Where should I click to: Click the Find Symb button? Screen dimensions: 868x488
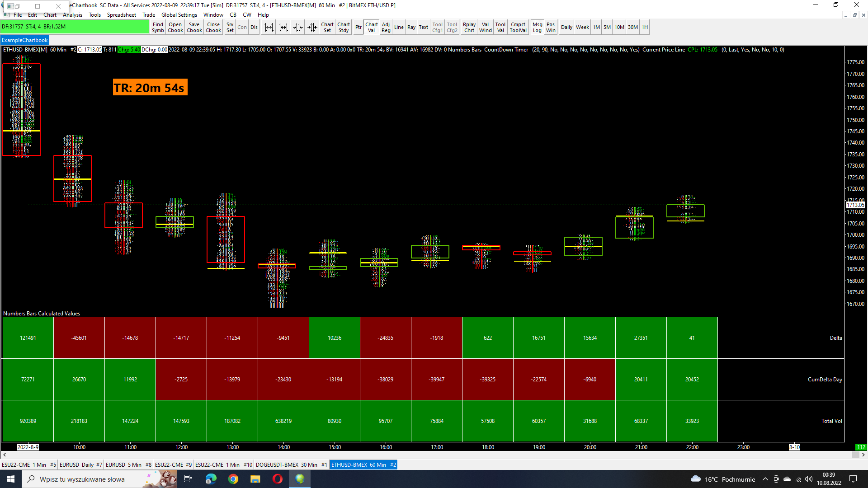point(158,28)
